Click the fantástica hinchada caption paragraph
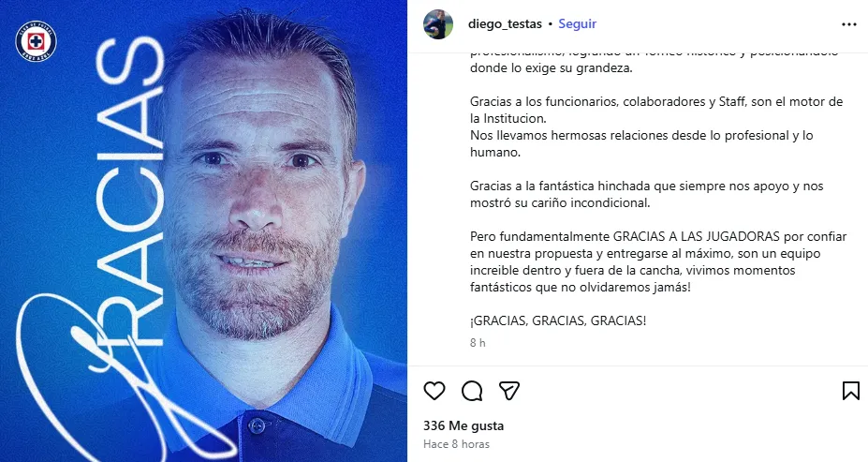Screen dimensions: 868x462 coord(647,194)
